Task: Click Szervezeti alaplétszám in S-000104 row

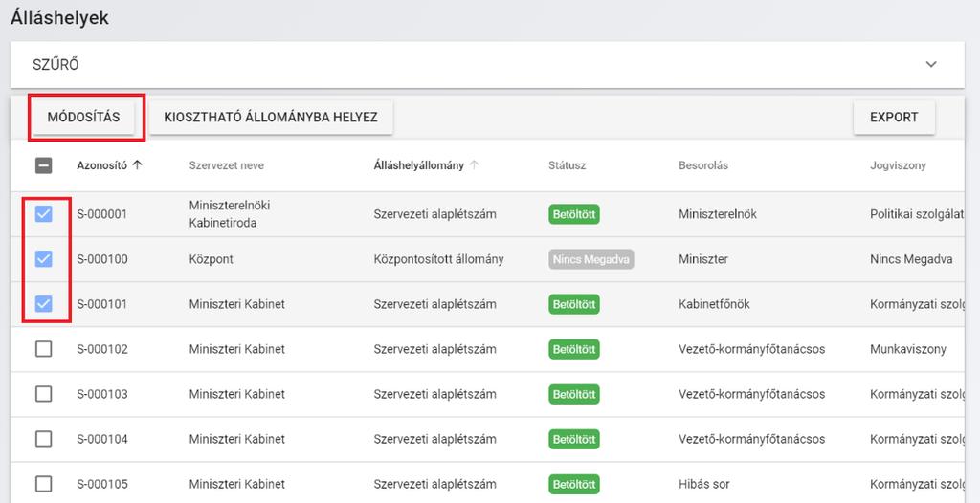Action: point(435,439)
